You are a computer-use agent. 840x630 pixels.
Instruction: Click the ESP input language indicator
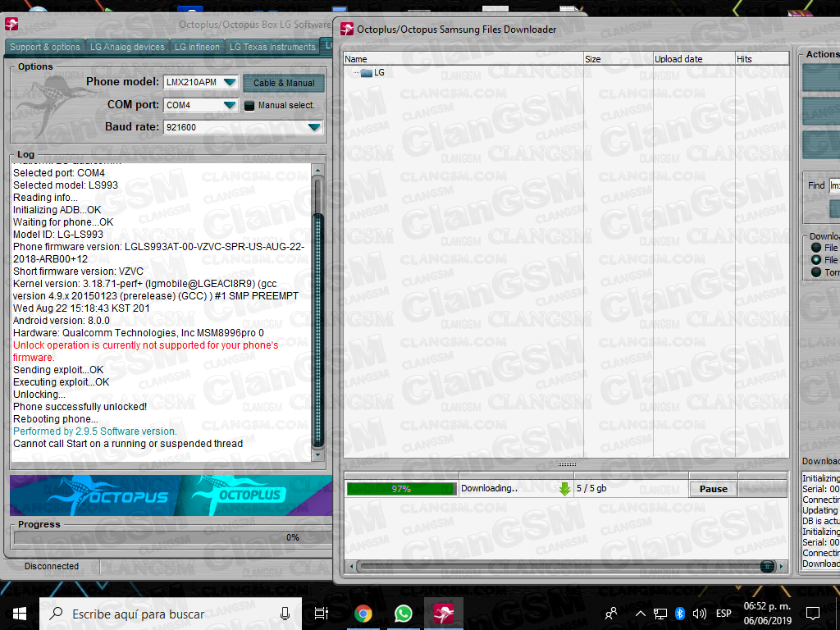(x=724, y=614)
